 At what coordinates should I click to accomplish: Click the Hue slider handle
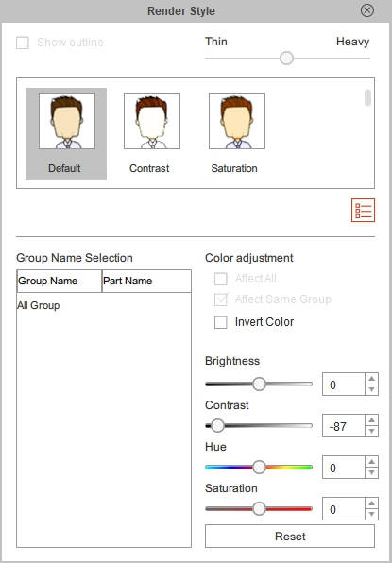click(259, 468)
